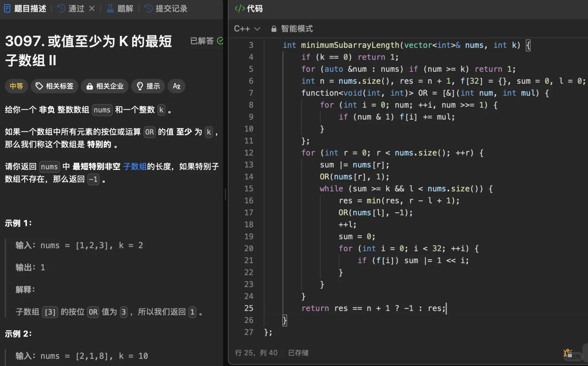Click the 已存储 saved status text
This screenshot has width=588, height=366.
coord(298,353)
